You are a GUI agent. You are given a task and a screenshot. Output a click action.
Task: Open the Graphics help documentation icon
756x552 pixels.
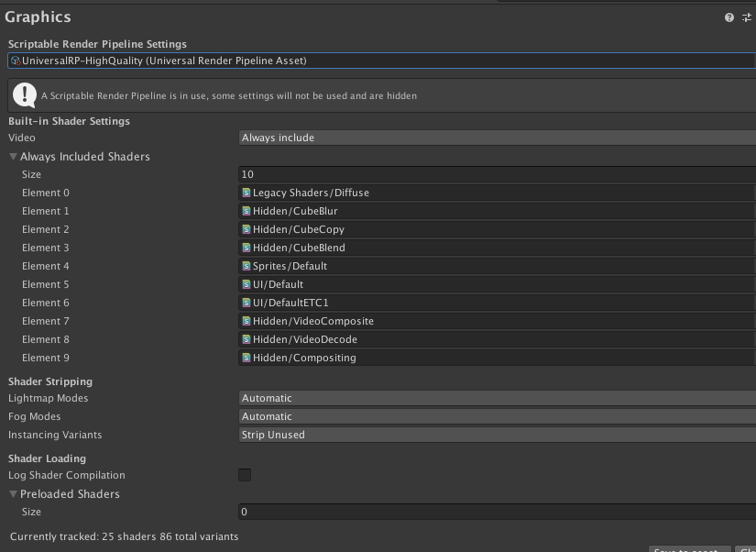[x=729, y=17]
